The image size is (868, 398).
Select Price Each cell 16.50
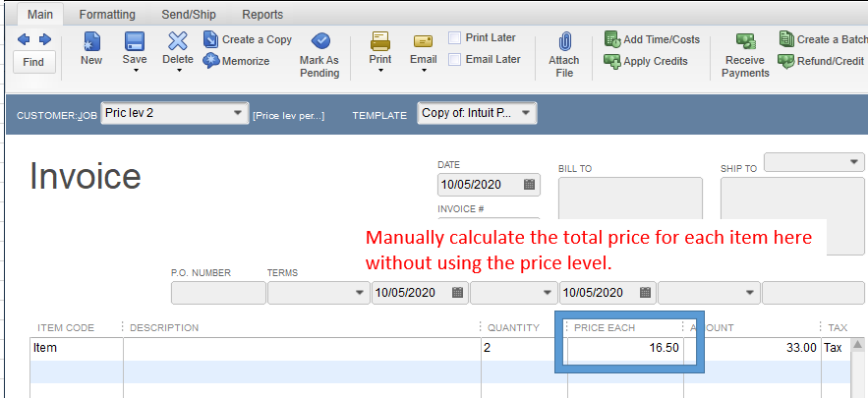[625, 348]
